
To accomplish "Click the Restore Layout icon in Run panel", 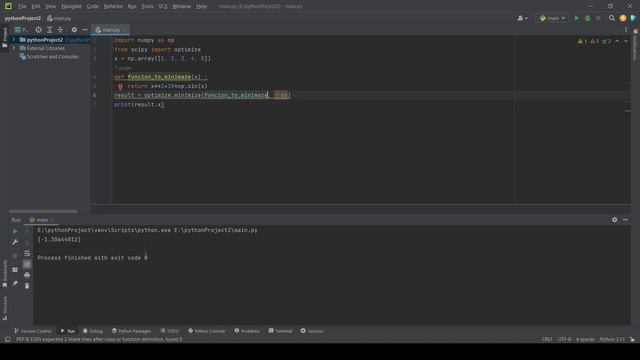I will (15, 270).
